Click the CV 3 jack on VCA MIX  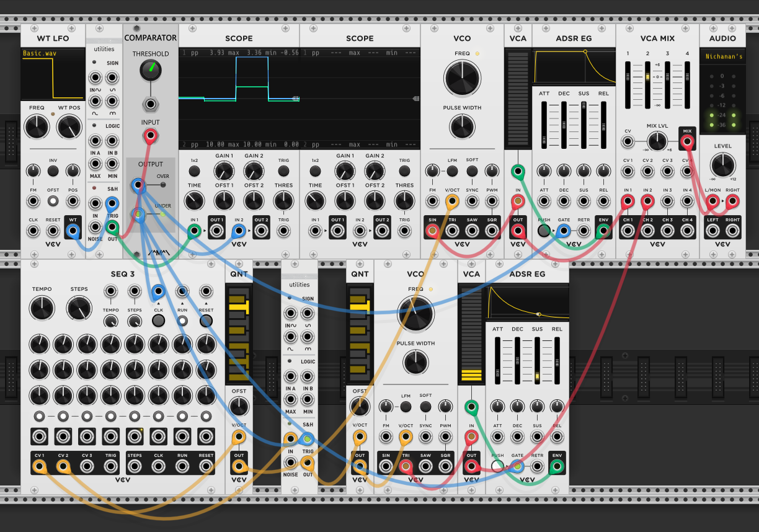667,172
